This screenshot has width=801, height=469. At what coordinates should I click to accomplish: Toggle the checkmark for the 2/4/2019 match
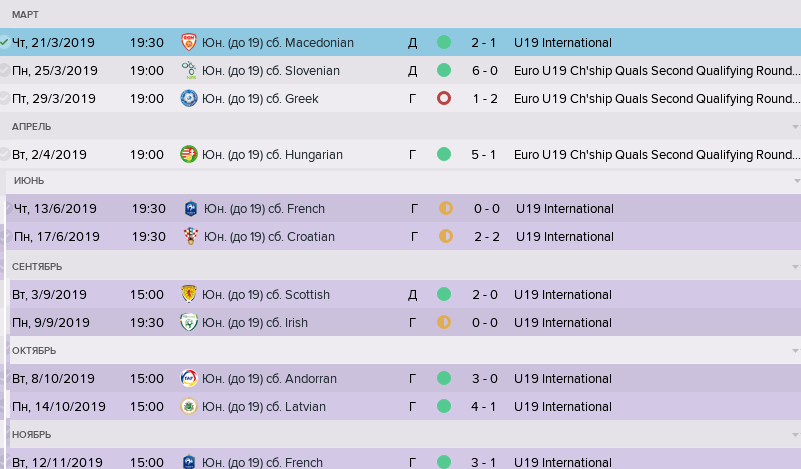click(x=5, y=155)
